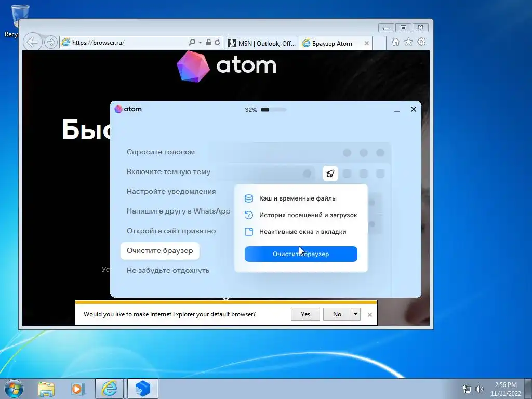Click Show desktop strip on taskbar
Viewport: 532px width, 399px height.
click(x=529, y=389)
